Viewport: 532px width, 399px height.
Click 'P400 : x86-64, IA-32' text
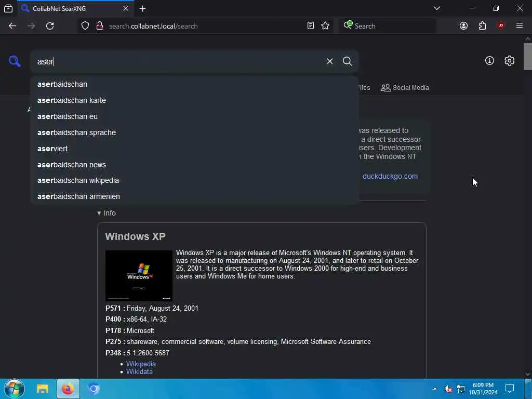pyautogui.click(x=136, y=320)
